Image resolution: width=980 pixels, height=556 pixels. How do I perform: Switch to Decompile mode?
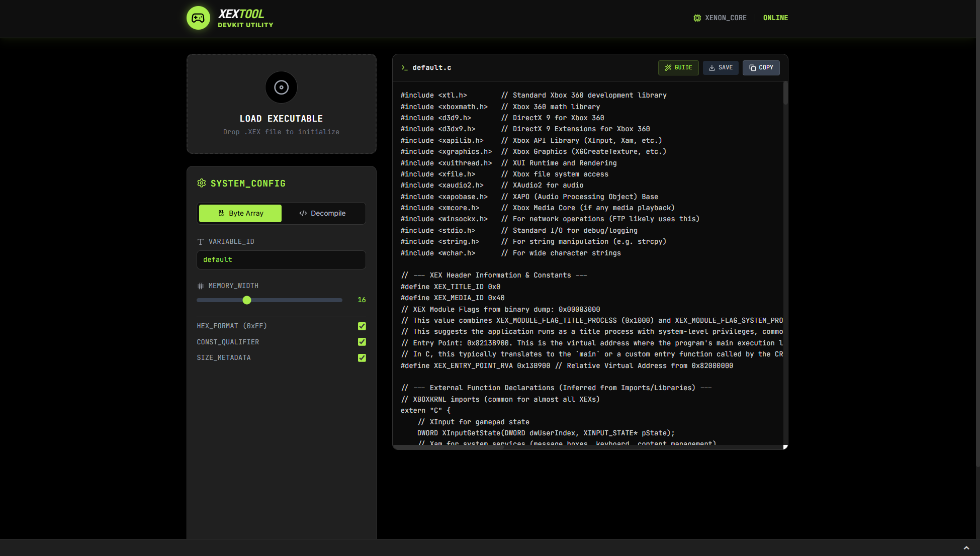(323, 213)
